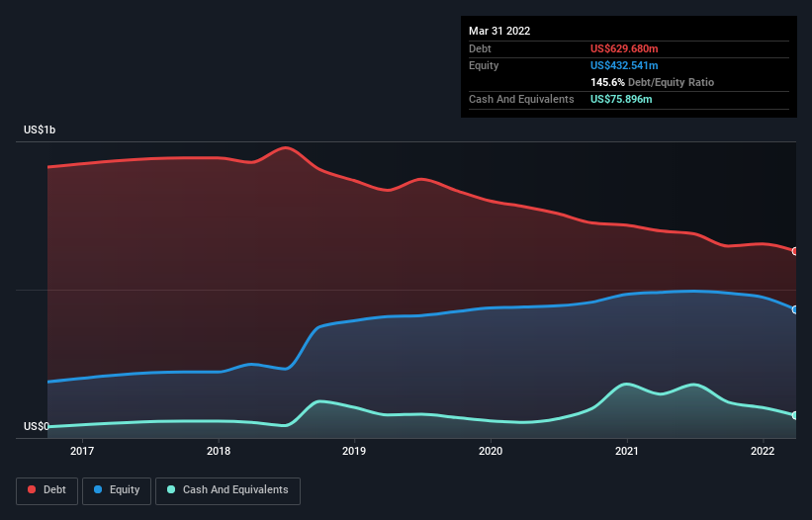Click the teal Cash endpoint marker
The height and width of the screenshot is (520, 812).
point(795,415)
